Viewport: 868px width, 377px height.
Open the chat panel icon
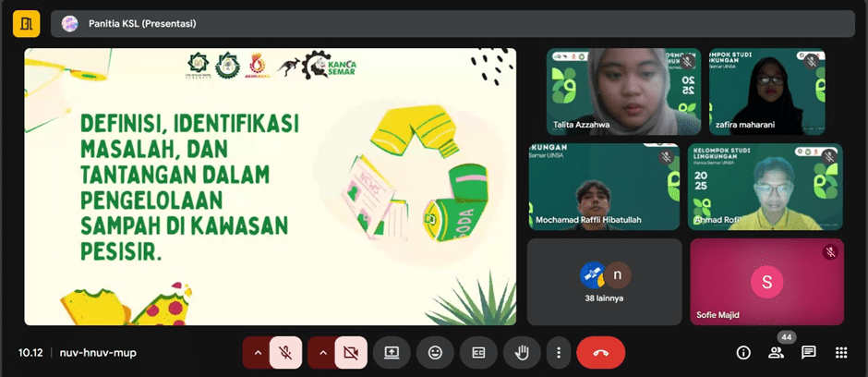(808, 352)
